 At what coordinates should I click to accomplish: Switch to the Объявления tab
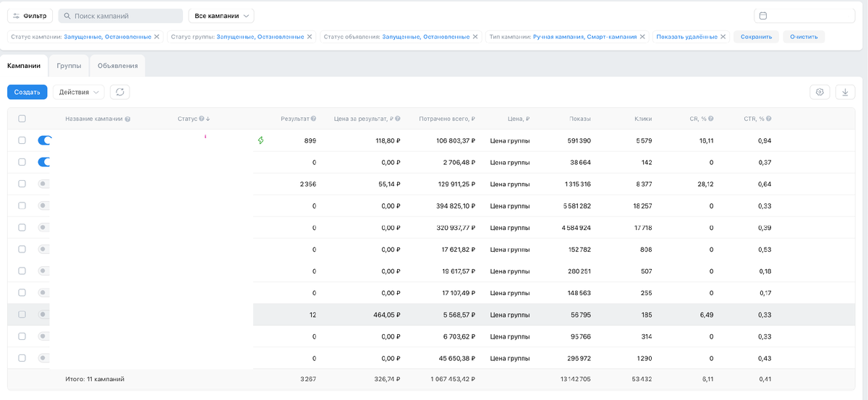pos(118,65)
